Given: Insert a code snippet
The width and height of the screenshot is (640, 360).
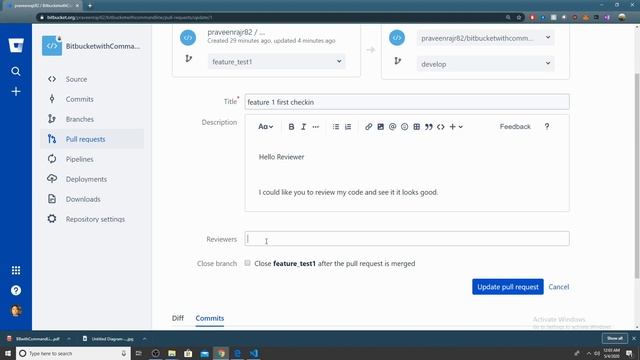Looking at the screenshot, I should pyautogui.click(x=441, y=127).
